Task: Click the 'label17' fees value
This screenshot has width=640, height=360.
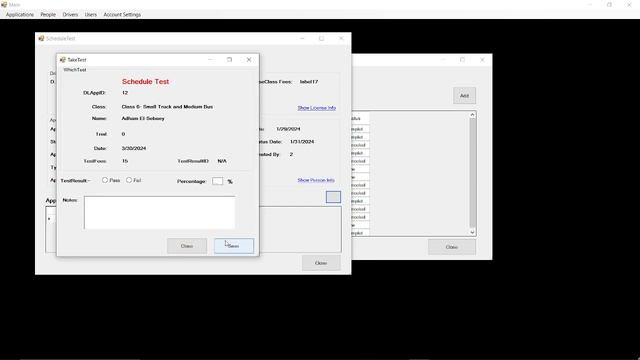Action: click(x=309, y=82)
